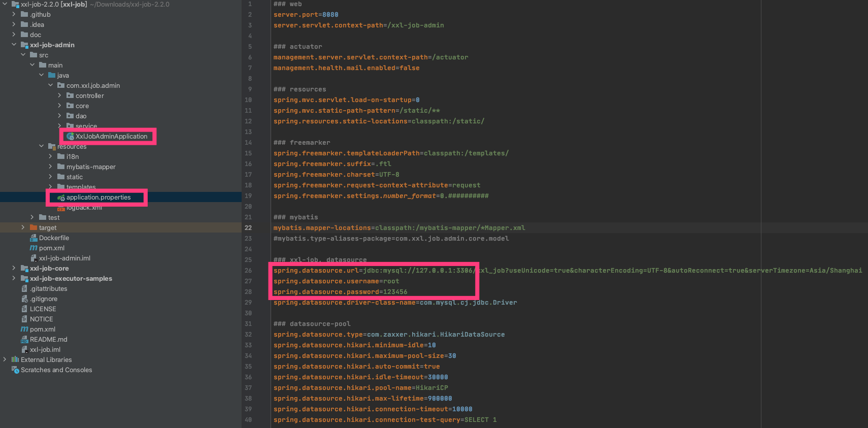The width and height of the screenshot is (868, 428).
Task: Click the LICENSE file icon
Action: click(x=24, y=309)
